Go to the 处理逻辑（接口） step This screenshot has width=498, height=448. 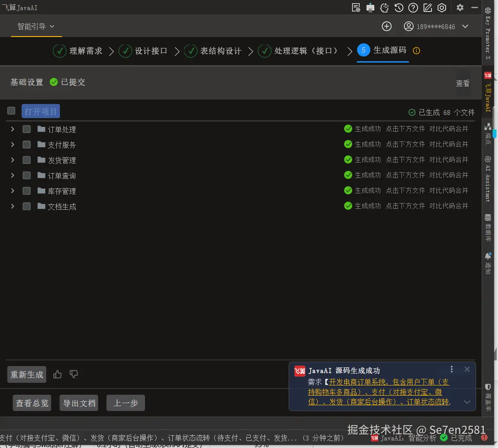(298, 51)
